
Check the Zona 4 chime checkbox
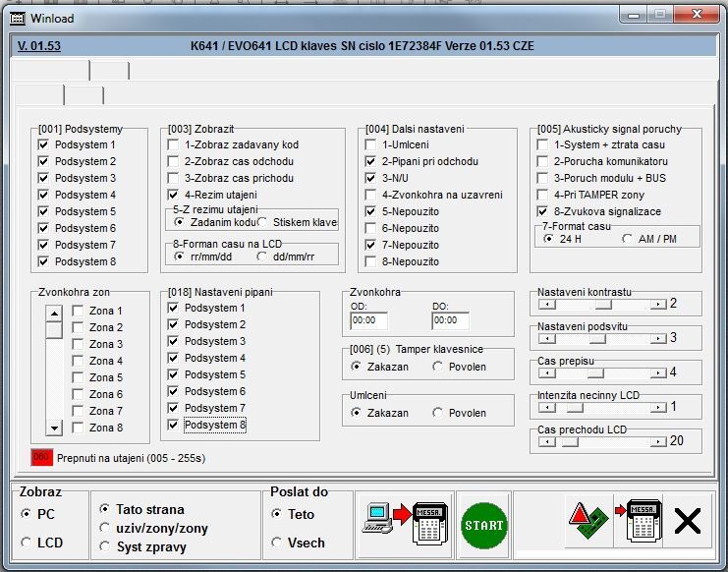[x=78, y=361]
